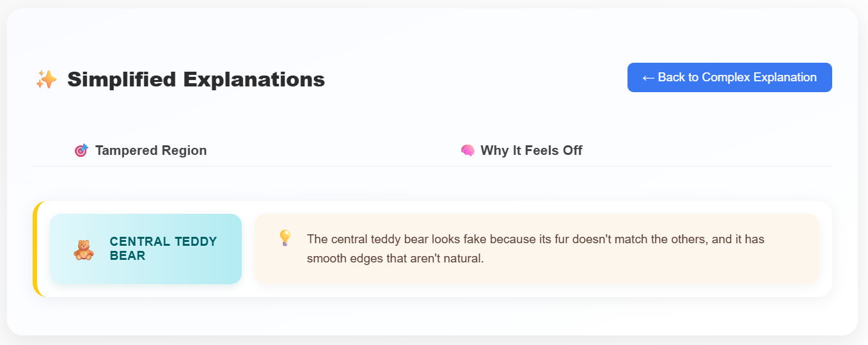The height and width of the screenshot is (345, 868).
Task: Click the sentence starting 'The central teddy bear looks fake'
Action: pyautogui.click(x=535, y=239)
